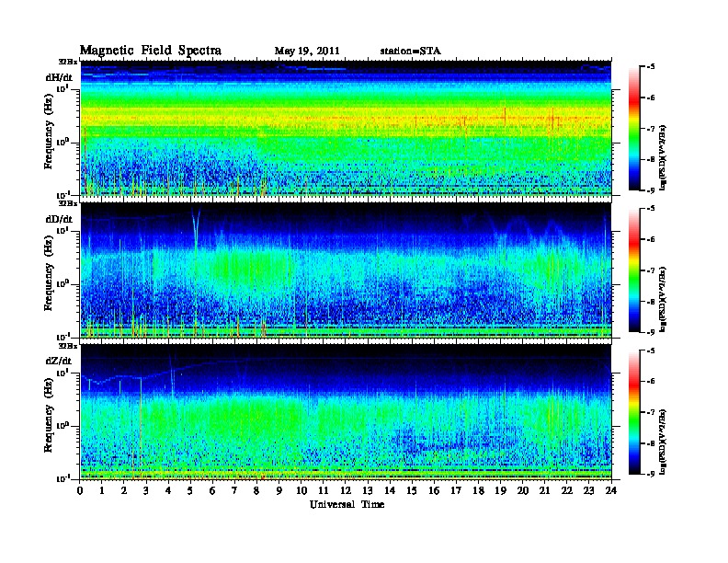
Task: Select the dH/dt panel label
Action: 60,77
